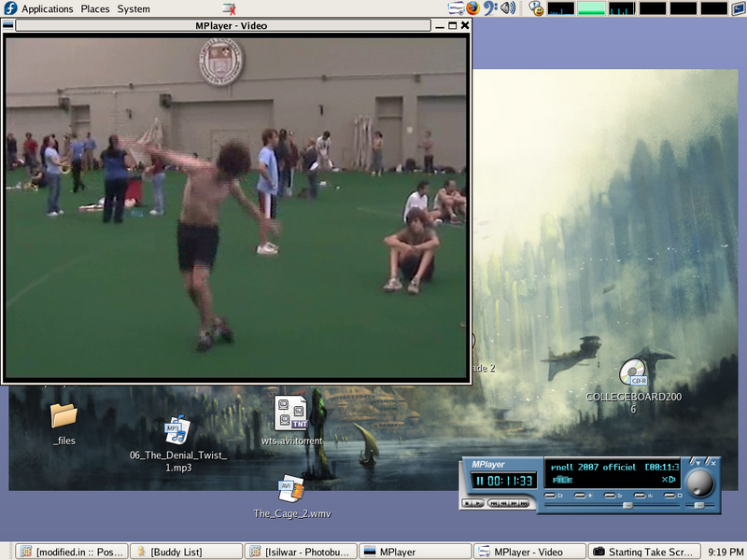This screenshot has width=747, height=560.
Task: Select wts.avi.torrent file icon
Action: click(x=291, y=413)
